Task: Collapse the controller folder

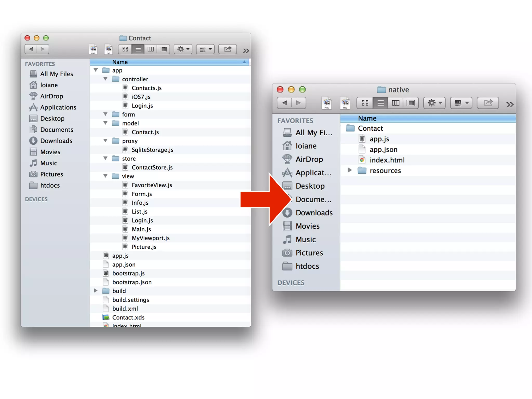Action: [x=105, y=79]
